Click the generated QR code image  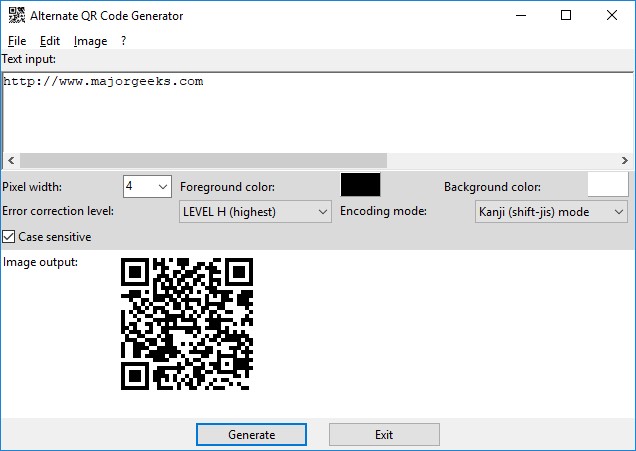coord(187,324)
